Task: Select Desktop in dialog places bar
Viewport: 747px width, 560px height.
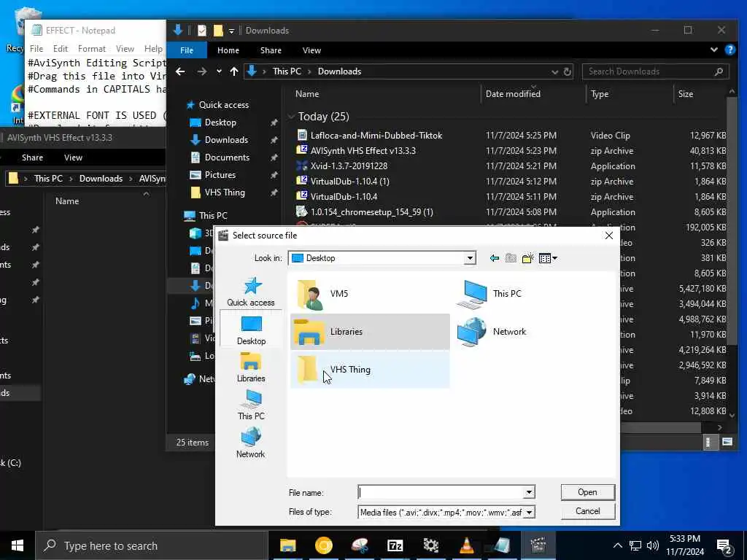Action: 251,330
